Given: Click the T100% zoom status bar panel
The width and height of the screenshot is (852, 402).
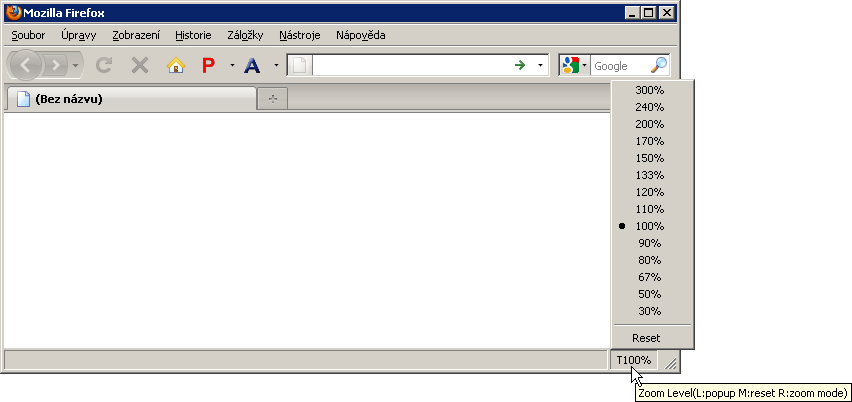Looking at the screenshot, I should [634, 360].
